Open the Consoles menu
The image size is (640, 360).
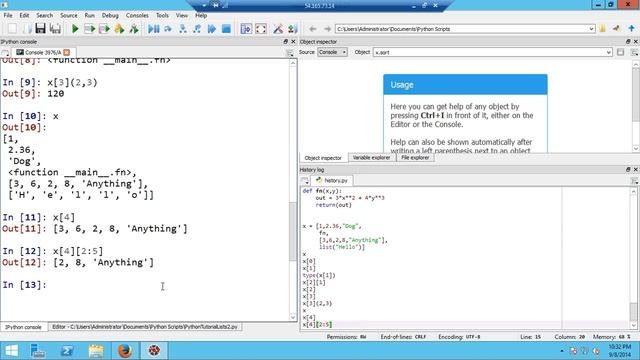click(x=137, y=16)
